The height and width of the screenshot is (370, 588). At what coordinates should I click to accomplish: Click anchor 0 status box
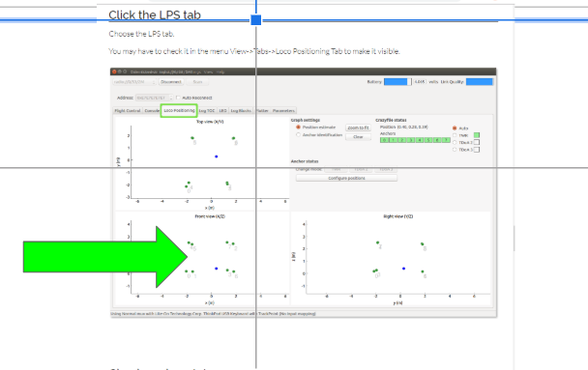384,140
